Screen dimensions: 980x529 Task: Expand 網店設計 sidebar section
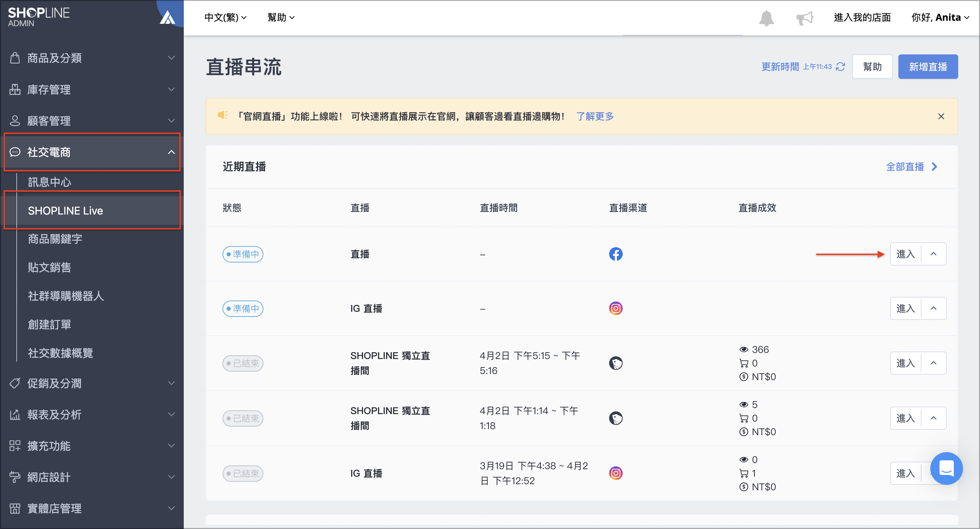tap(171, 477)
